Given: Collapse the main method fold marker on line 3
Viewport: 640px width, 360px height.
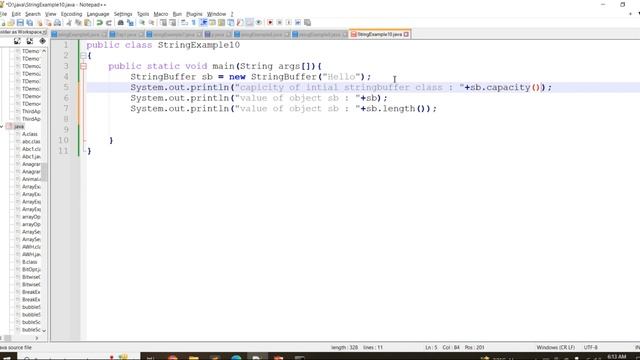Looking at the screenshot, I should click(x=83, y=66).
